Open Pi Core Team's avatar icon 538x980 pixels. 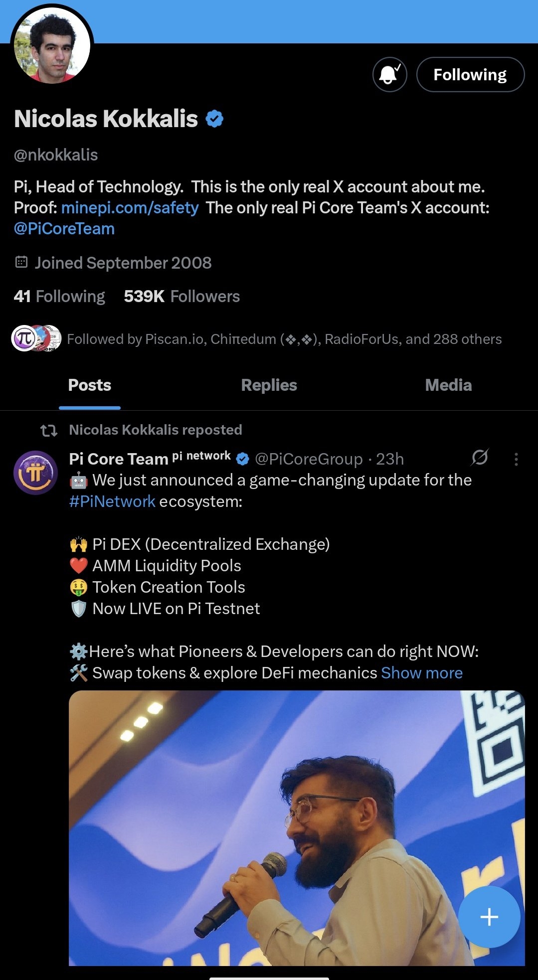pos(35,473)
